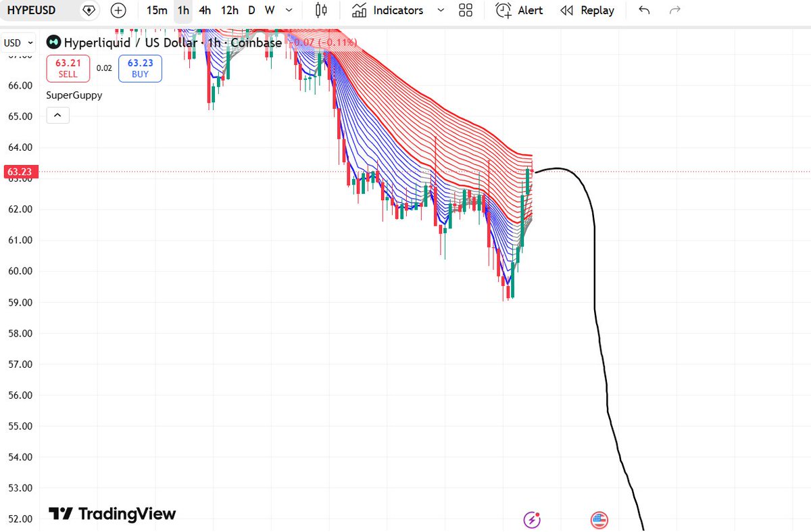This screenshot has width=811, height=532.
Task: Select the 12h timeframe
Action: coord(230,11)
